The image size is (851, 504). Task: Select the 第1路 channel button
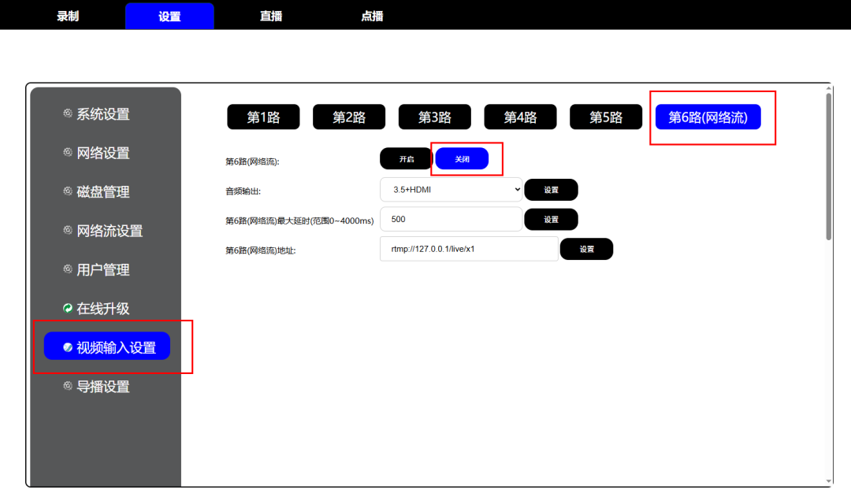pos(263,117)
